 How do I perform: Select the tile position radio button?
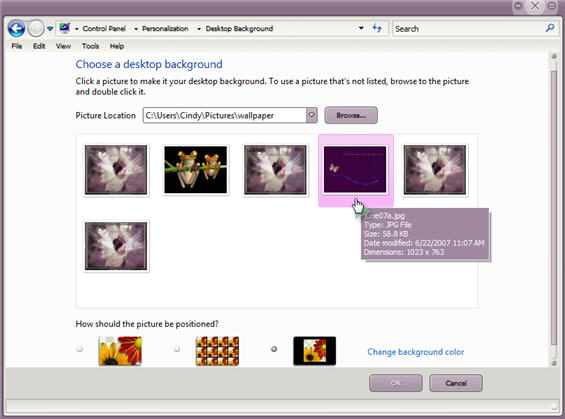click(x=177, y=349)
